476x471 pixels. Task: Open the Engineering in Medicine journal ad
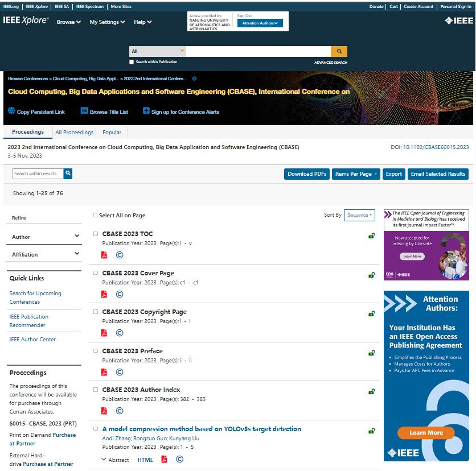[x=426, y=245]
